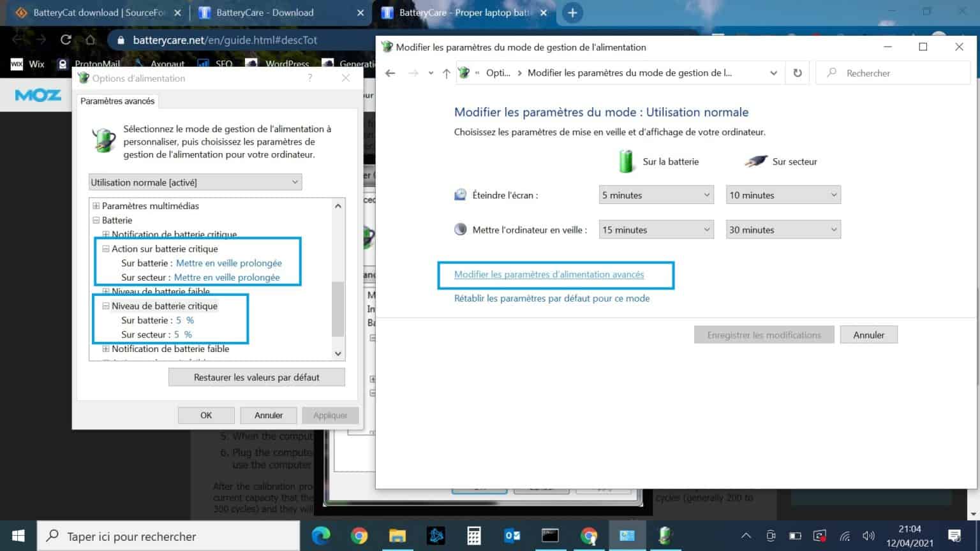Image resolution: width=980 pixels, height=551 pixels.
Task: Open a new Chrome tab
Action: click(x=572, y=13)
